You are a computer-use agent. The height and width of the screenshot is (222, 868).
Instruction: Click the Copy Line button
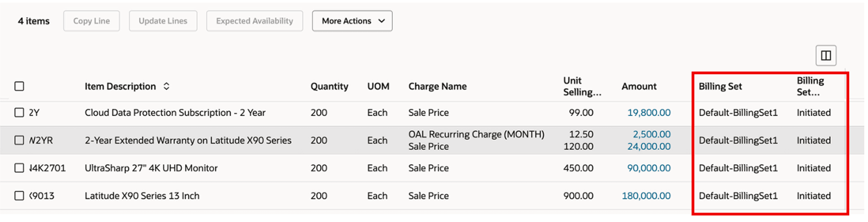point(91,21)
